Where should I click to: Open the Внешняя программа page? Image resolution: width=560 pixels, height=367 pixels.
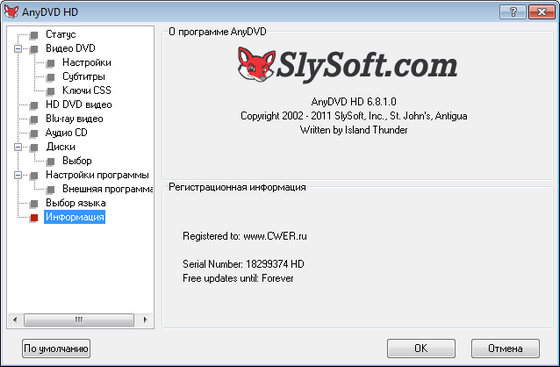coord(108,188)
